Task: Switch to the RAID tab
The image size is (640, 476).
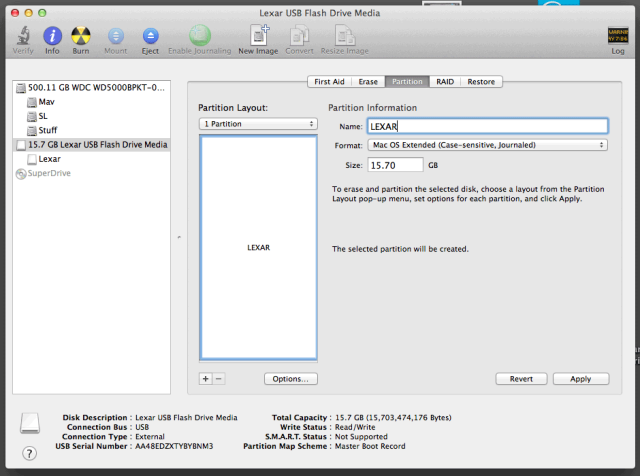Action: tap(445, 82)
